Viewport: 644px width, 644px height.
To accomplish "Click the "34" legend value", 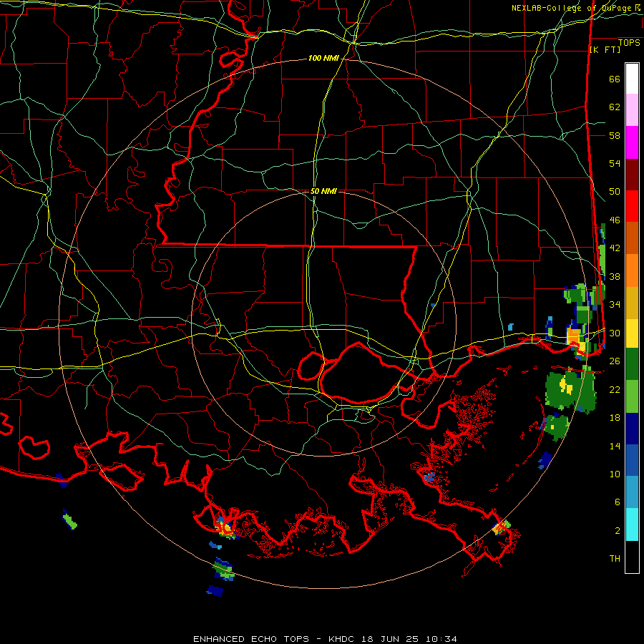I will pyautogui.click(x=615, y=305).
